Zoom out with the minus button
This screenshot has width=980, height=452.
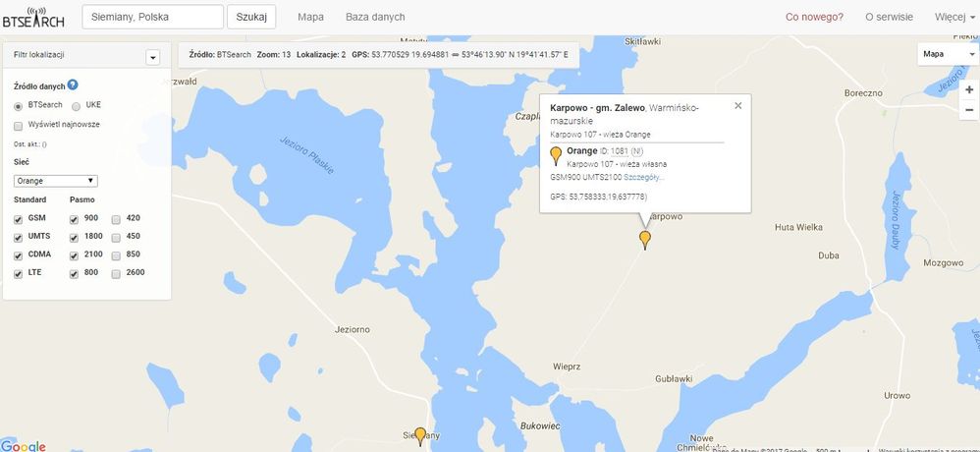[969, 110]
